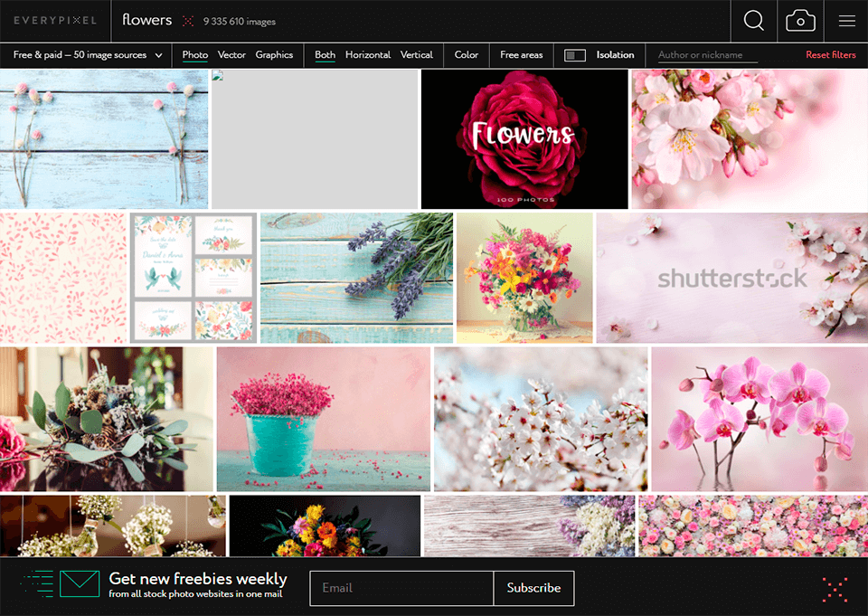Open the red rose Flowers 100 Photos thumbnail
Viewport: 868px width, 616px height.
(x=524, y=139)
